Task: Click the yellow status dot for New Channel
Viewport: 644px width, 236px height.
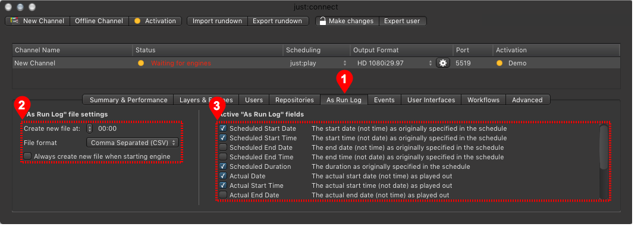Action: pos(141,63)
